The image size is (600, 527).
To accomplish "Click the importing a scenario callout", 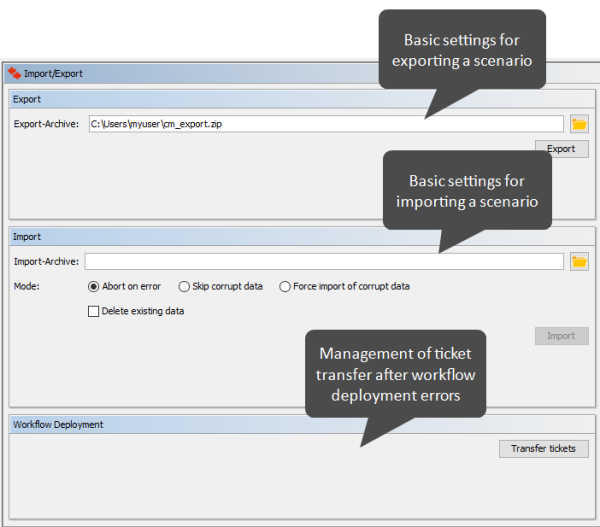I will (467, 191).
